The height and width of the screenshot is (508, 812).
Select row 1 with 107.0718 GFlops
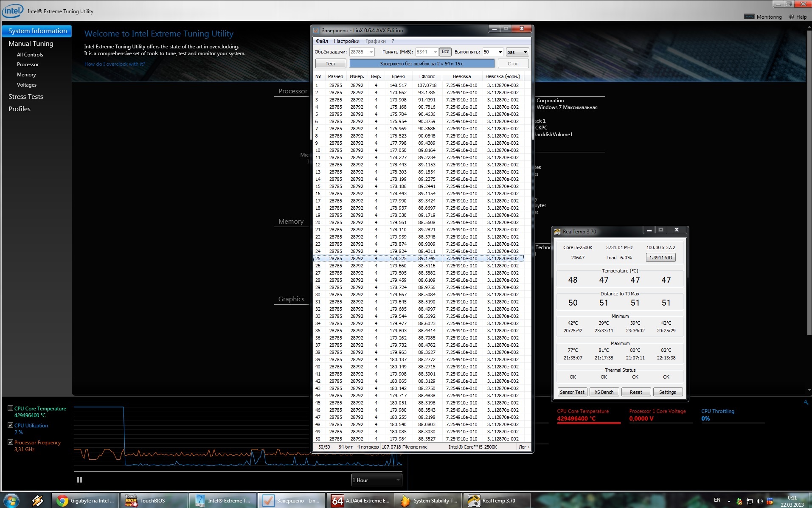419,85
